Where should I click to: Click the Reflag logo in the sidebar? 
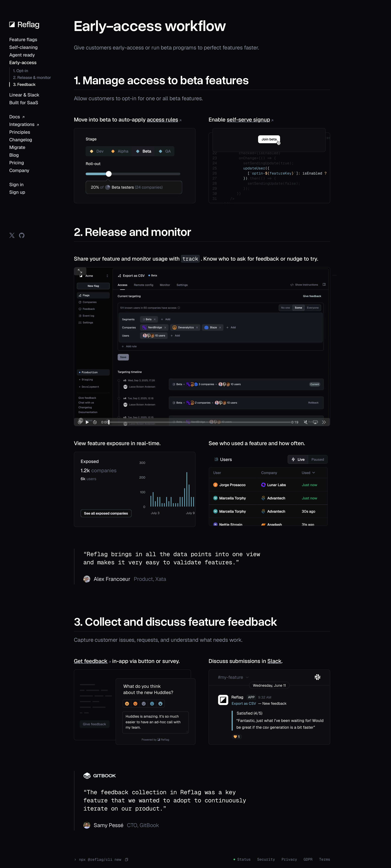(x=24, y=25)
